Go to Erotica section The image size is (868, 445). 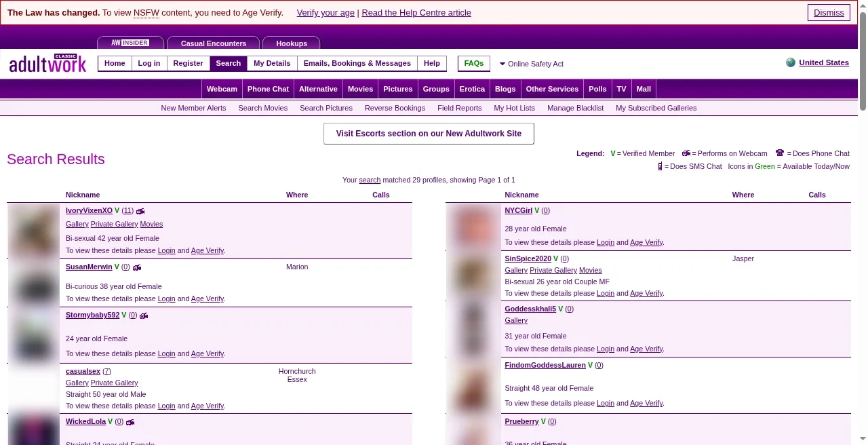click(x=472, y=89)
